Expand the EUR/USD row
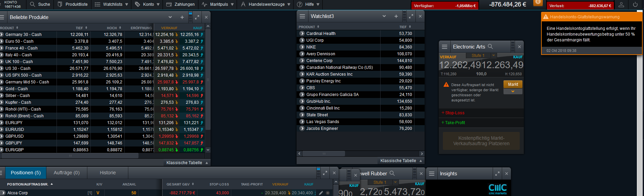The image size is (644, 196). [2, 130]
